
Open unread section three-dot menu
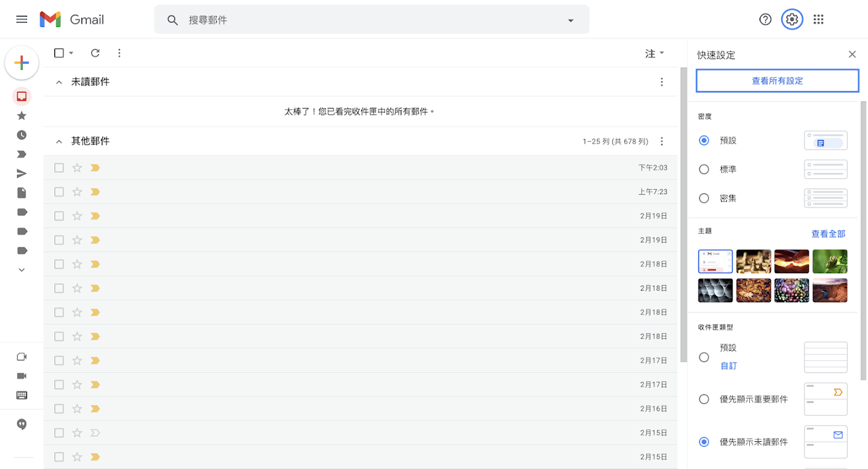[662, 82]
